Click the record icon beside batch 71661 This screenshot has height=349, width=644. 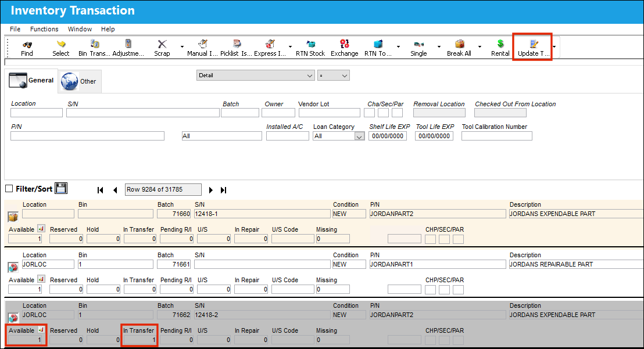tap(13, 267)
